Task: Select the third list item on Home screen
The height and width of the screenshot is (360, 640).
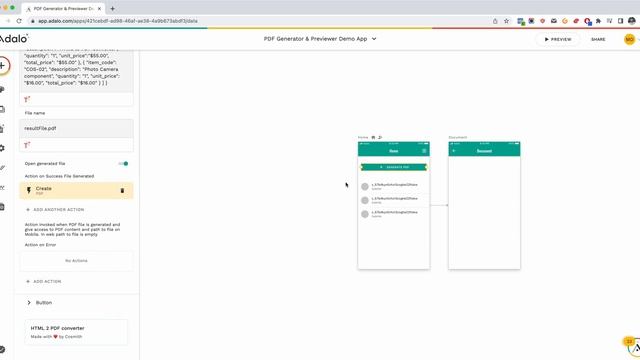Action: click(394, 213)
